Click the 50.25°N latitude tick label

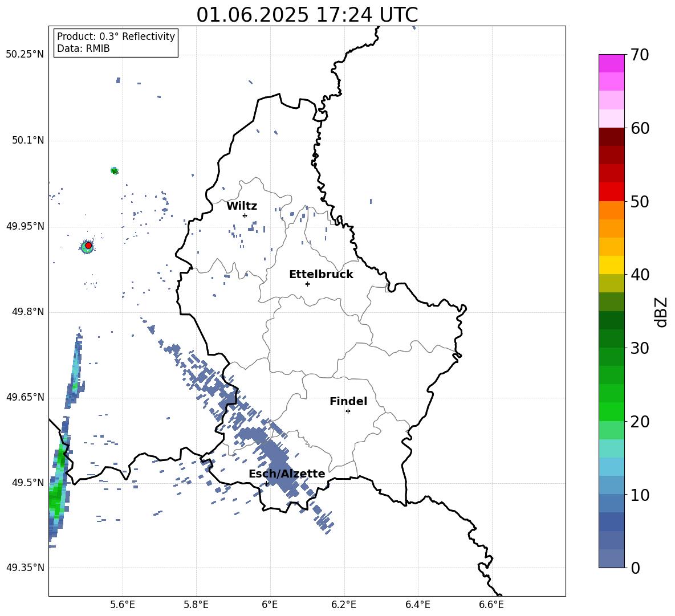[x=25, y=55]
